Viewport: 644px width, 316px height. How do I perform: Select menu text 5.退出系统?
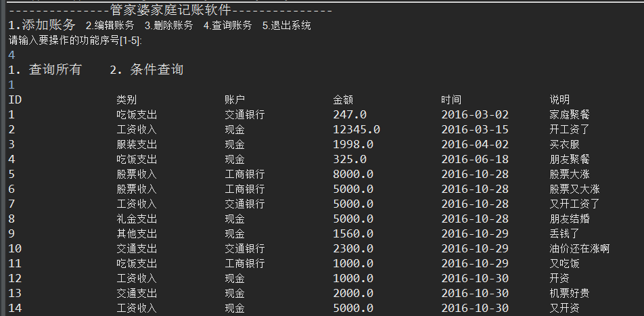(287, 26)
